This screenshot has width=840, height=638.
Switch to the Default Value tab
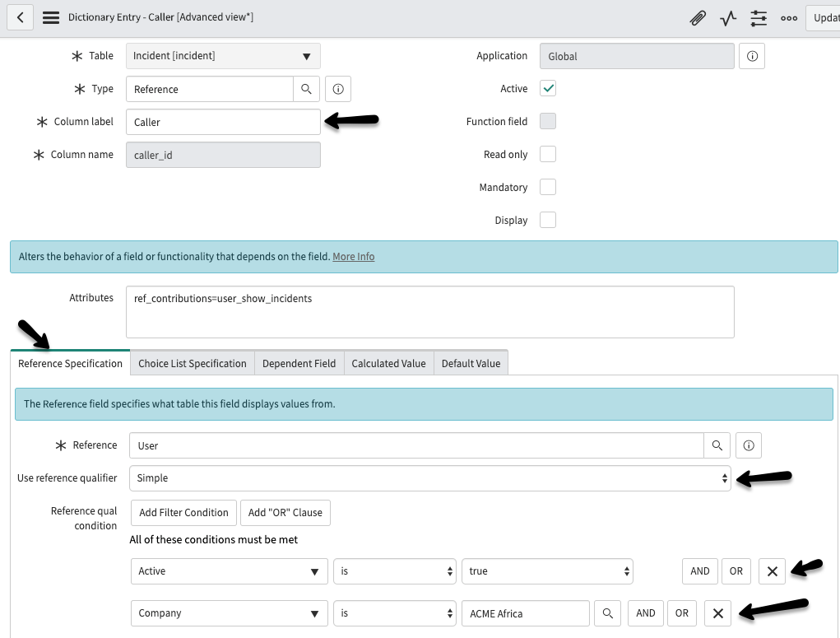pos(471,362)
